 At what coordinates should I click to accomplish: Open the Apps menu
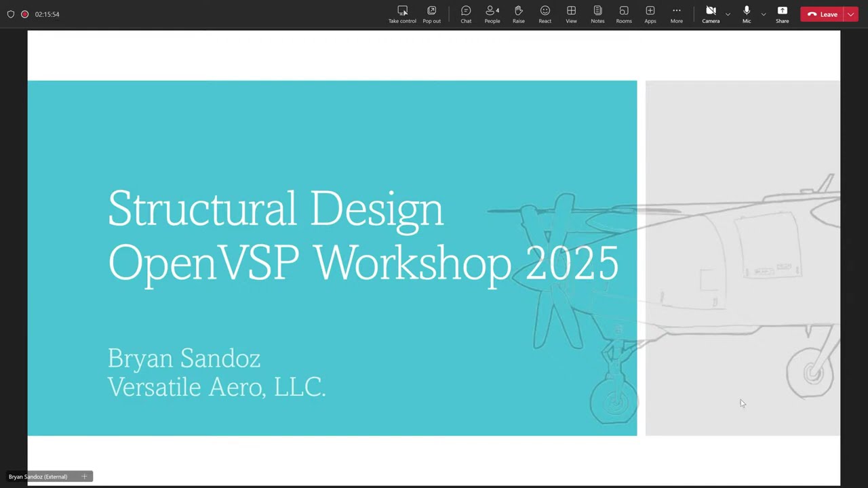650,14
